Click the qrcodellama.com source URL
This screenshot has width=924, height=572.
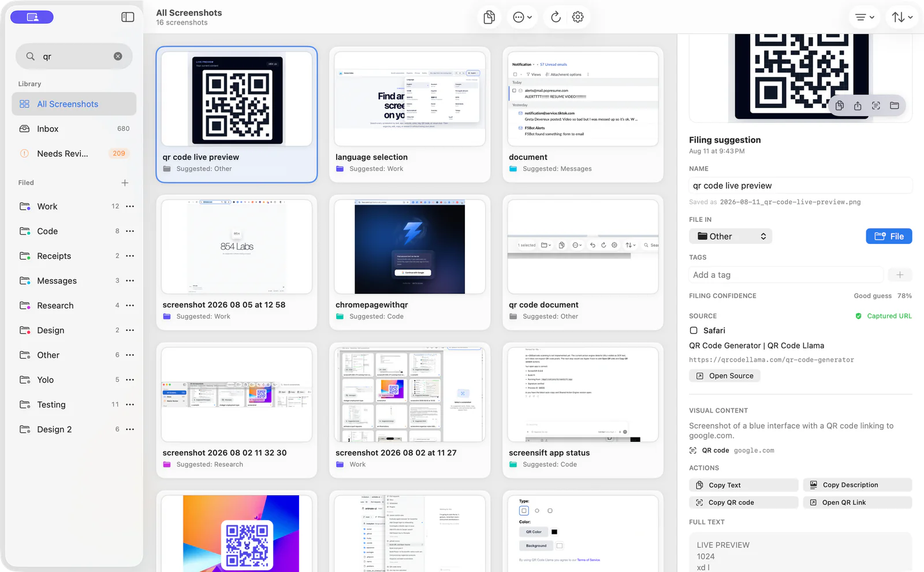[x=771, y=359]
